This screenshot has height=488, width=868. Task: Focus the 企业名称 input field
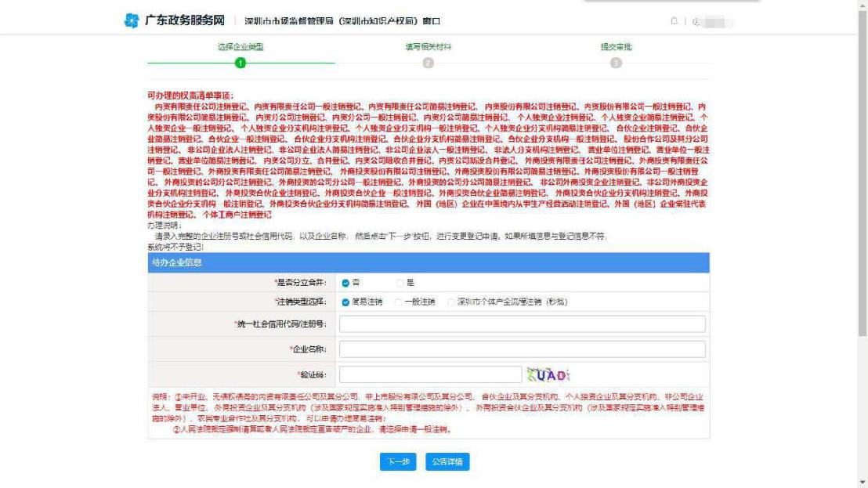[522, 349]
